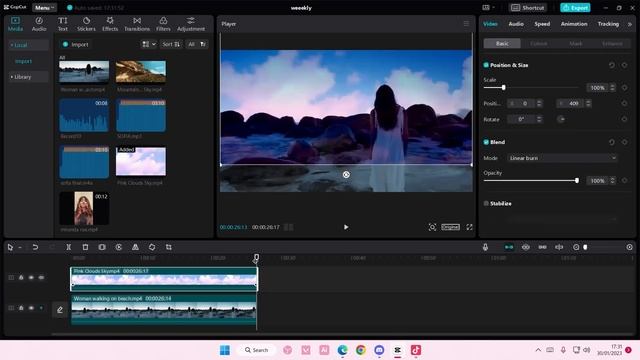Image resolution: width=640 pixels, height=360 pixels.
Task: Click the player fullscreen icon
Action: point(469,227)
